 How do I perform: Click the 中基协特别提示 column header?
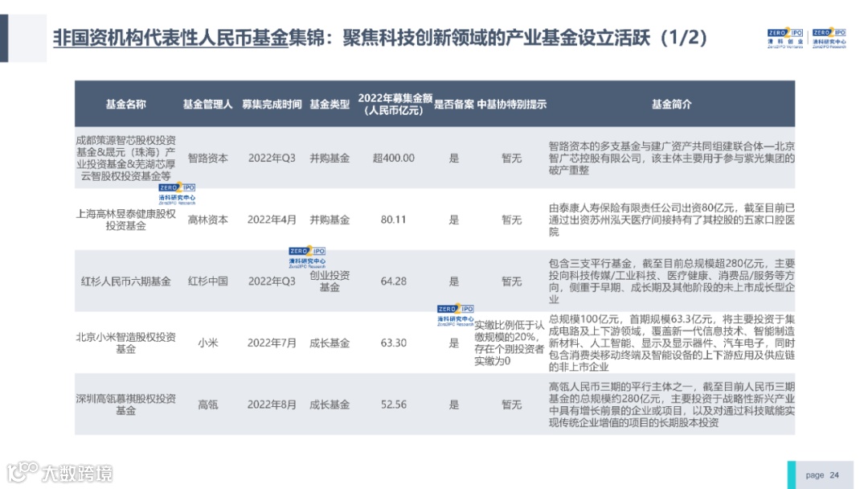[x=511, y=104]
